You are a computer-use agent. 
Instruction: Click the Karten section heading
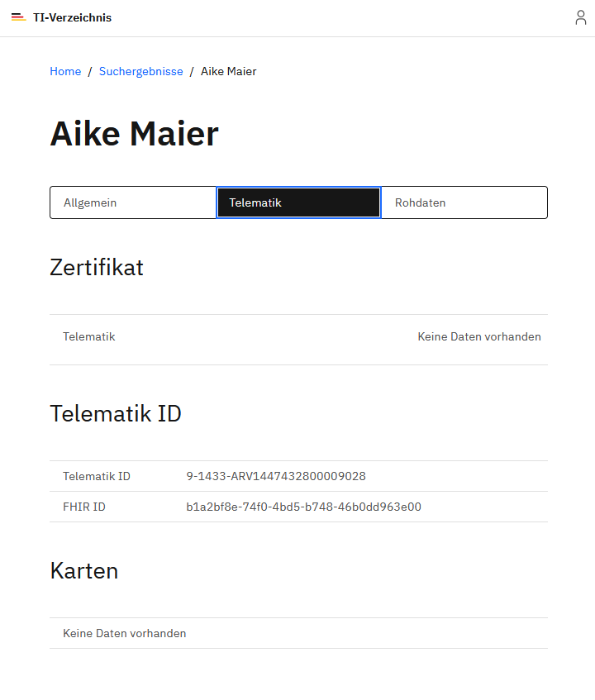[x=84, y=571]
